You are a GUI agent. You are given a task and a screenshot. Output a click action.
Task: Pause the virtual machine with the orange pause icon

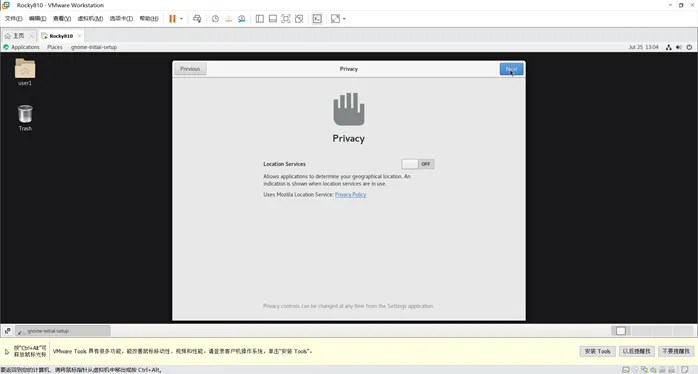172,19
